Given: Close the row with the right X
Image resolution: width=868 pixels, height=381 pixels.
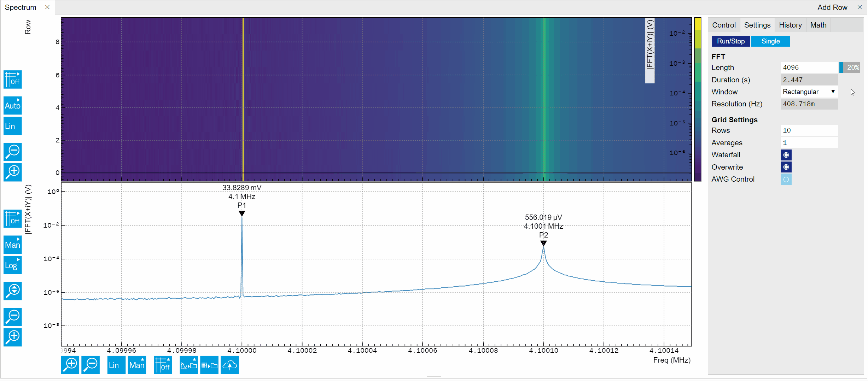Looking at the screenshot, I should pyautogui.click(x=860, y=7).
